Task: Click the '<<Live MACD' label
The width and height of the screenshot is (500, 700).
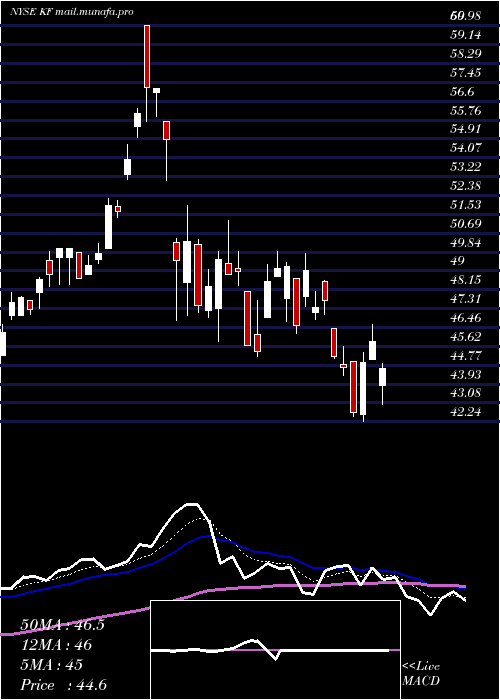Action: pyautogui.click(x=421, y=674)
